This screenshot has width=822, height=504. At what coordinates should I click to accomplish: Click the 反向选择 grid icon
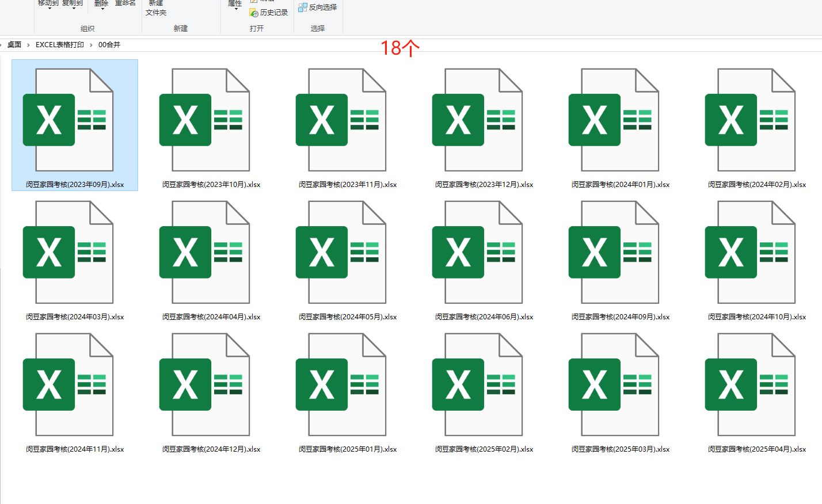point(303,7)
